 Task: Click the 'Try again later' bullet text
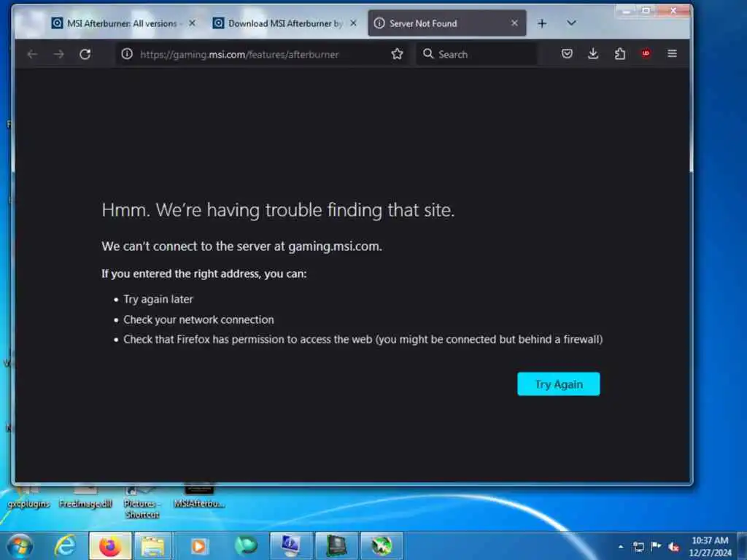coord(158,299)
